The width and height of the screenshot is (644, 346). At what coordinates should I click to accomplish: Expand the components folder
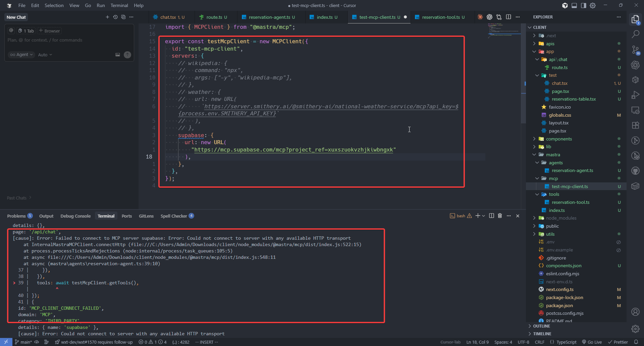(x=558, y=139)
